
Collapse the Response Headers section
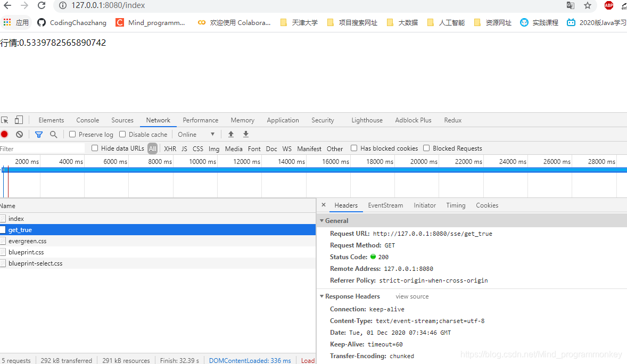(x=321, y=296)
